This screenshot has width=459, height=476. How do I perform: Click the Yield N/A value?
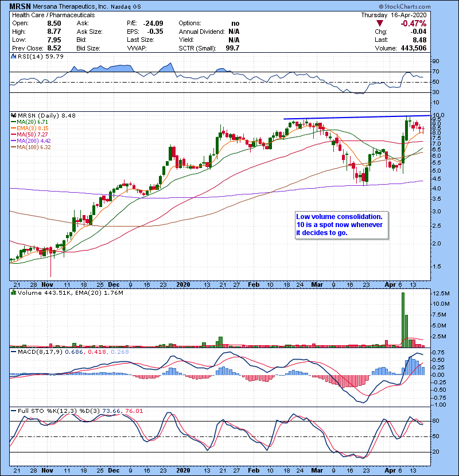[x=234, y=40]
